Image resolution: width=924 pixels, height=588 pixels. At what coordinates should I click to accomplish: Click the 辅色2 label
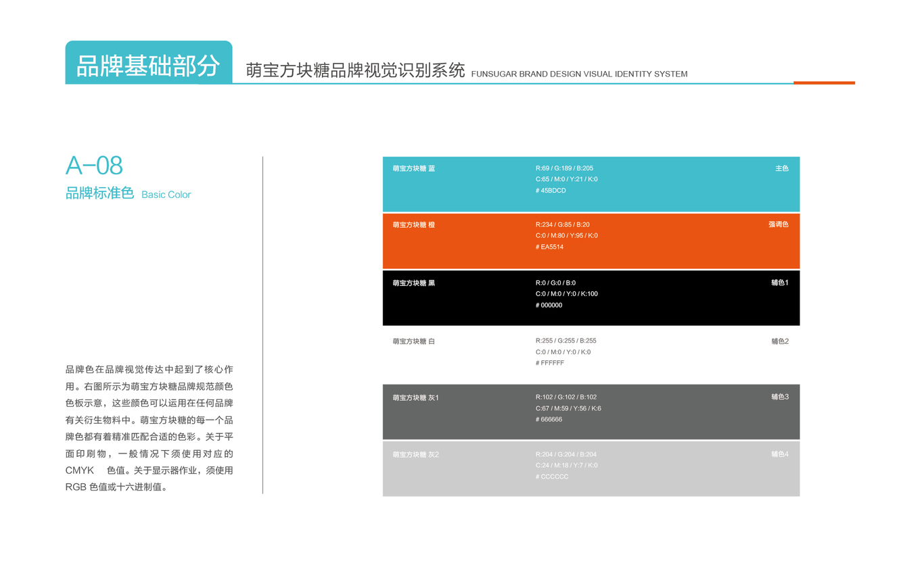tap(780, 341)
